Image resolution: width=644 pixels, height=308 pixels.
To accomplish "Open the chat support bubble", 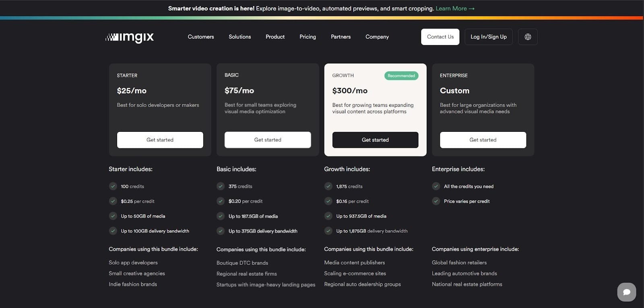I will [626, 291].
